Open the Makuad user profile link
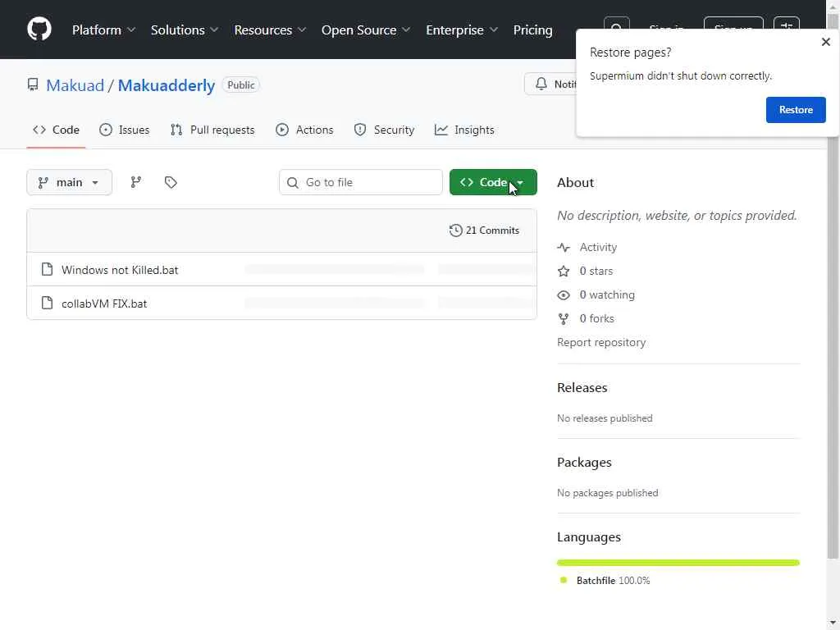 (75, 85)
